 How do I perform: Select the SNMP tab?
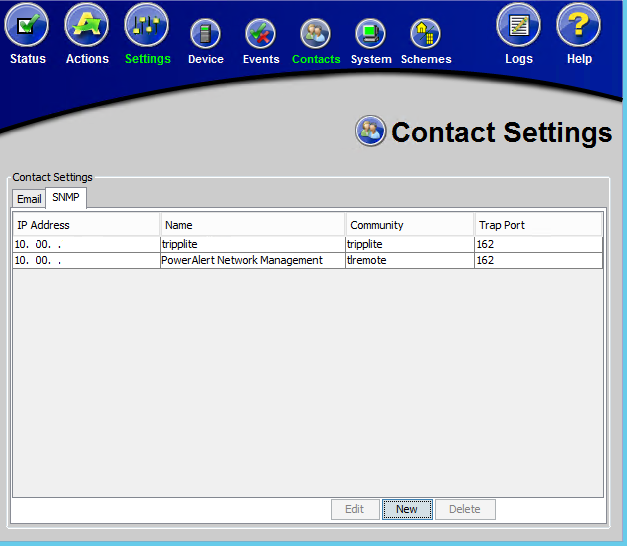pyautogui.click(x=66, y=198)
